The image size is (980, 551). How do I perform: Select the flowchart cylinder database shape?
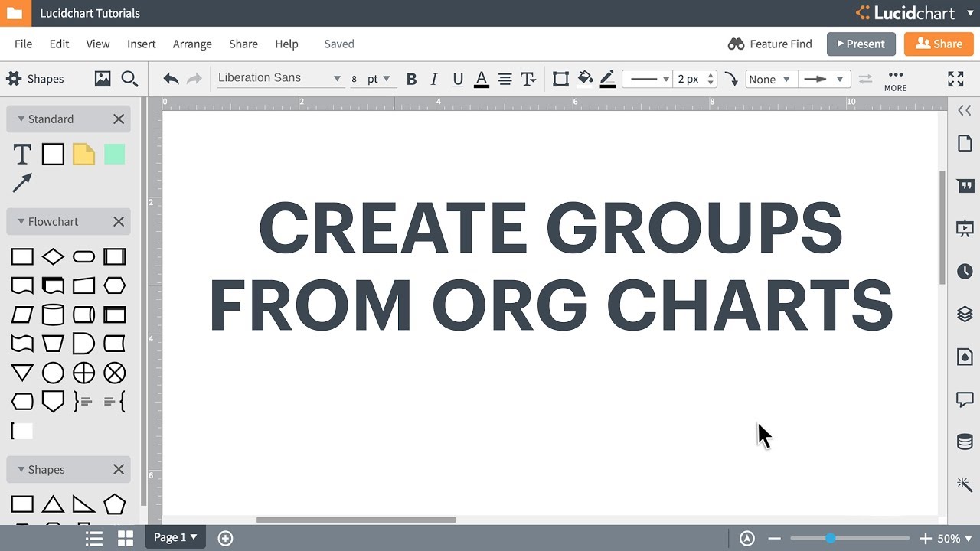[53, 315]
